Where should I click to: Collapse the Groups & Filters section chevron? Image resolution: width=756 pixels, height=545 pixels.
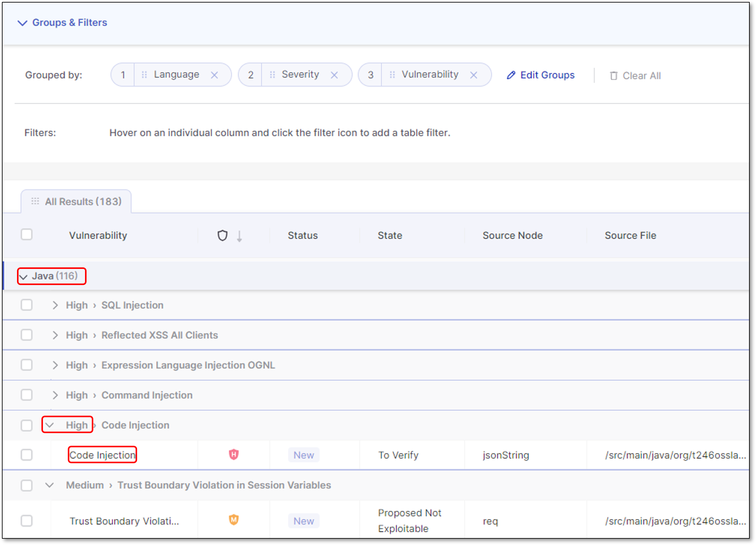(x=22, y=23)
